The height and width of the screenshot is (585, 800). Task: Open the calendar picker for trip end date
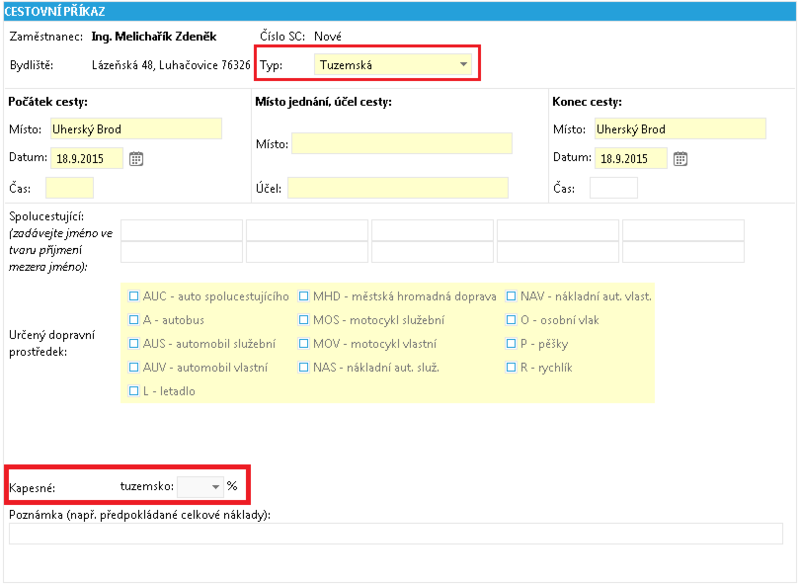click(680, 159)
